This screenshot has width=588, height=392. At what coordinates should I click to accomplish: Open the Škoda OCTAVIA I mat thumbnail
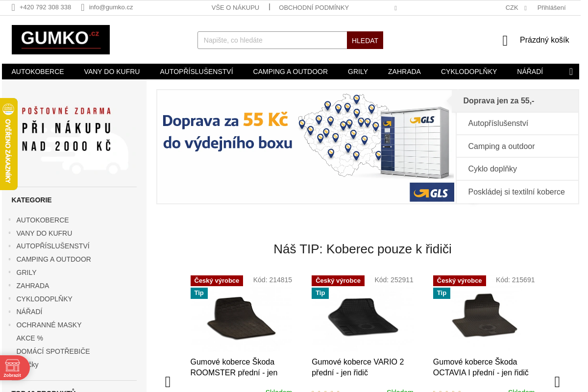[484, 317]
